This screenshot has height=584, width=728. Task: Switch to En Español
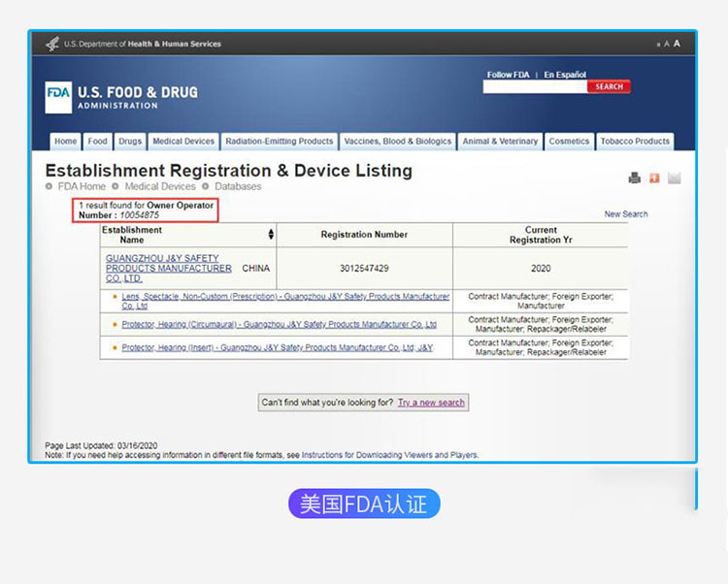pos(565,75)
